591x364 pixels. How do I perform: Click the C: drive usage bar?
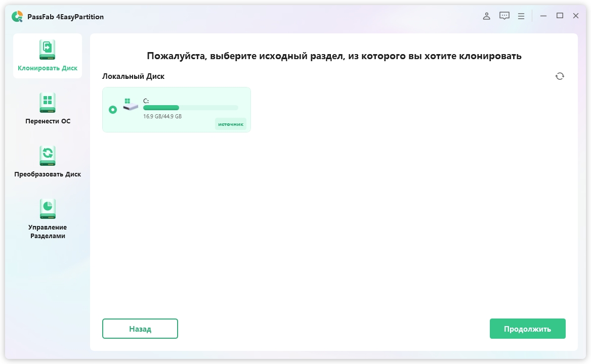(x=191, y=108)
